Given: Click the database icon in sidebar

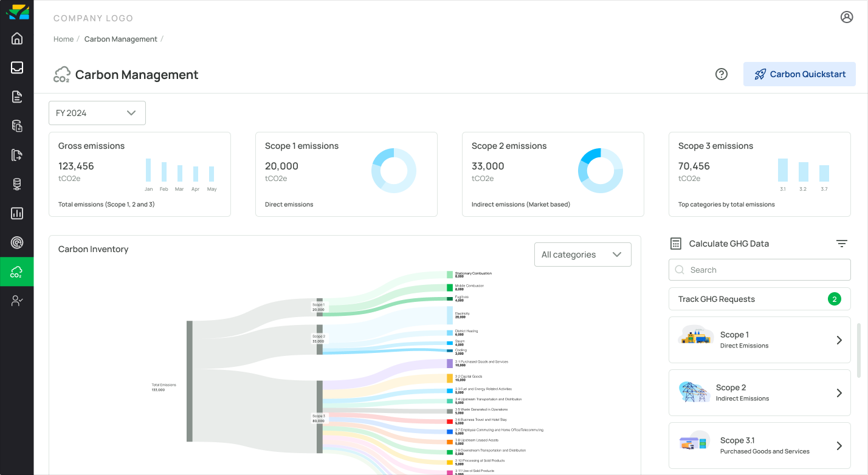Looking at the screenshot, I should point(17,185).
